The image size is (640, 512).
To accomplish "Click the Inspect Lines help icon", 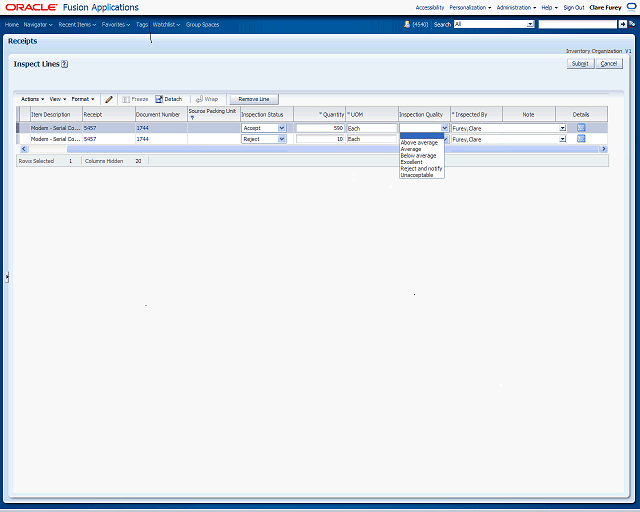I will point(64,64).
